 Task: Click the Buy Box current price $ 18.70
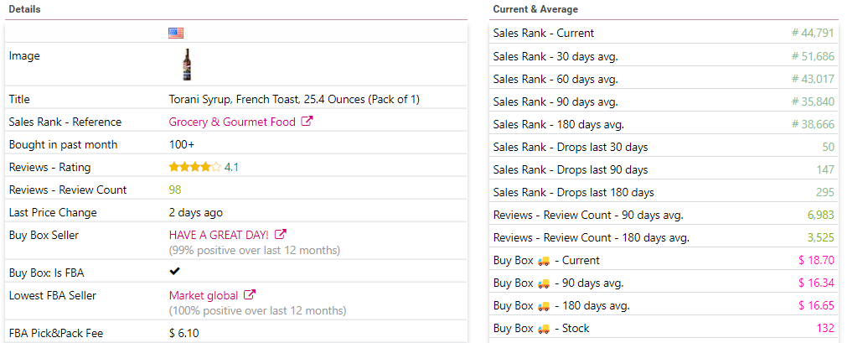click(x=816, y=261)
